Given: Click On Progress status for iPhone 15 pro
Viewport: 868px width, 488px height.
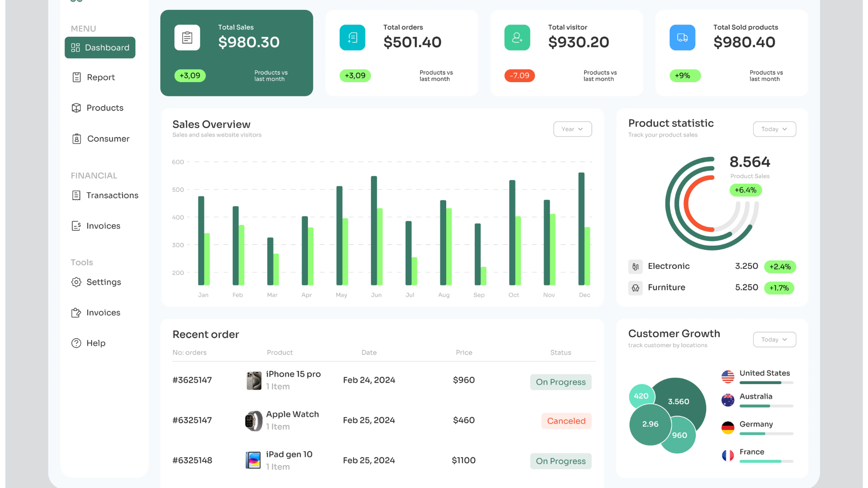Looking at the screenshot, I should pos(561,382).
